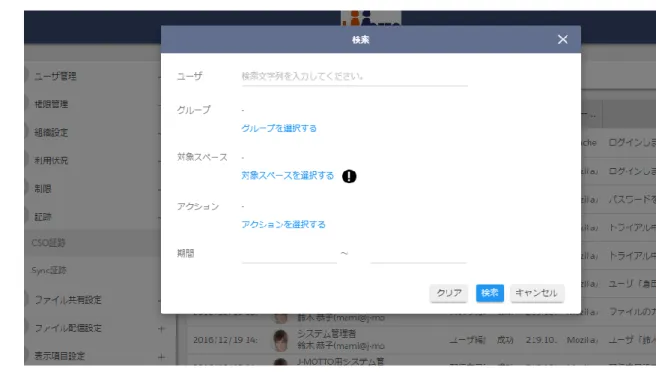Open the 対象スペースを選択する link

coord(287,176)
